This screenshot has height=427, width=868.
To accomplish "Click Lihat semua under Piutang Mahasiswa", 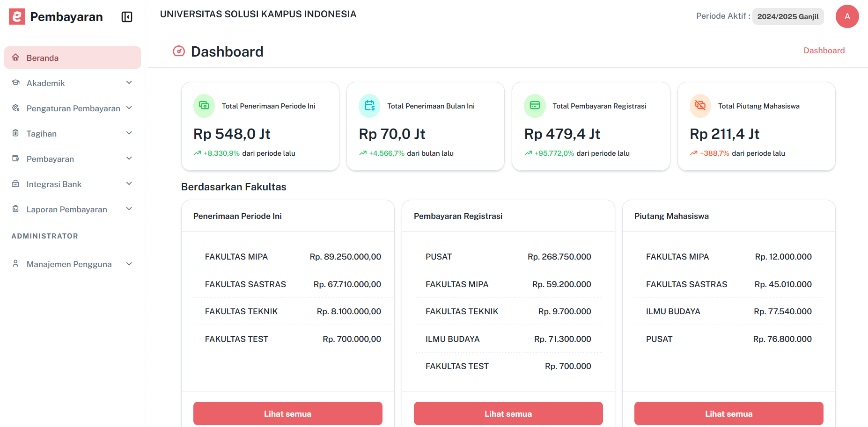I will [728, 413].
